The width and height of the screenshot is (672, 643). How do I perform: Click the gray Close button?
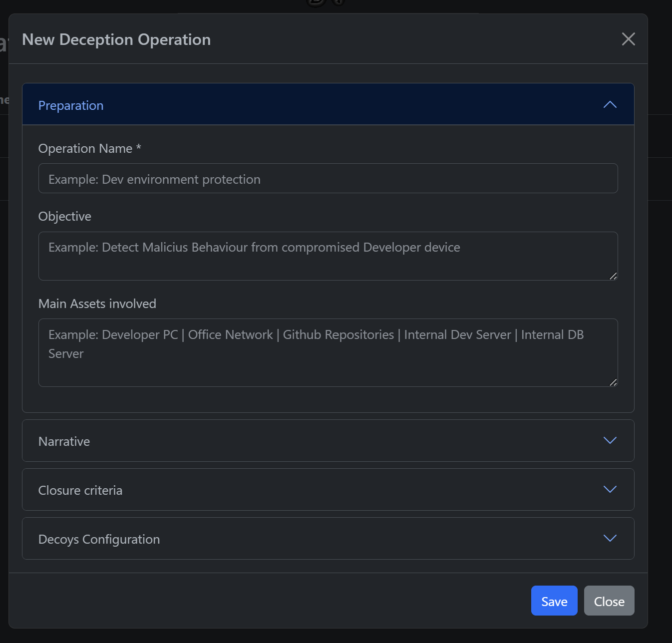click(609, 601)
